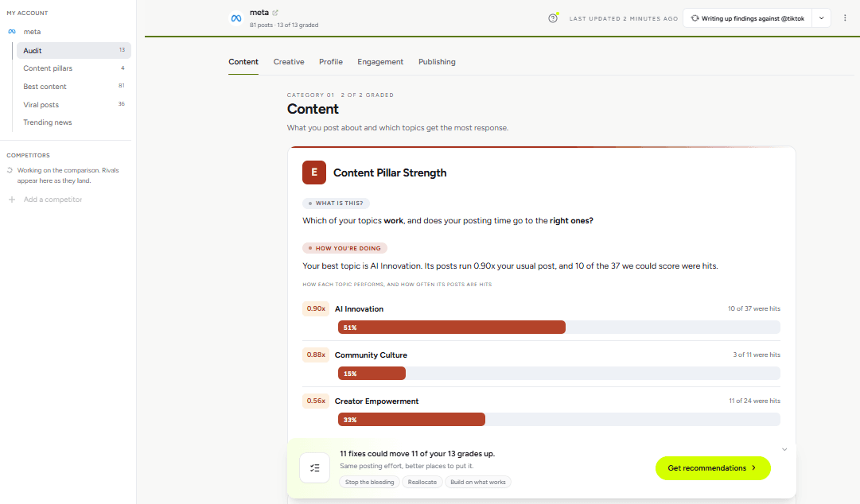Collapse the recommendations banner with the chevron
The image size is (860, 504).
point(784,449)
